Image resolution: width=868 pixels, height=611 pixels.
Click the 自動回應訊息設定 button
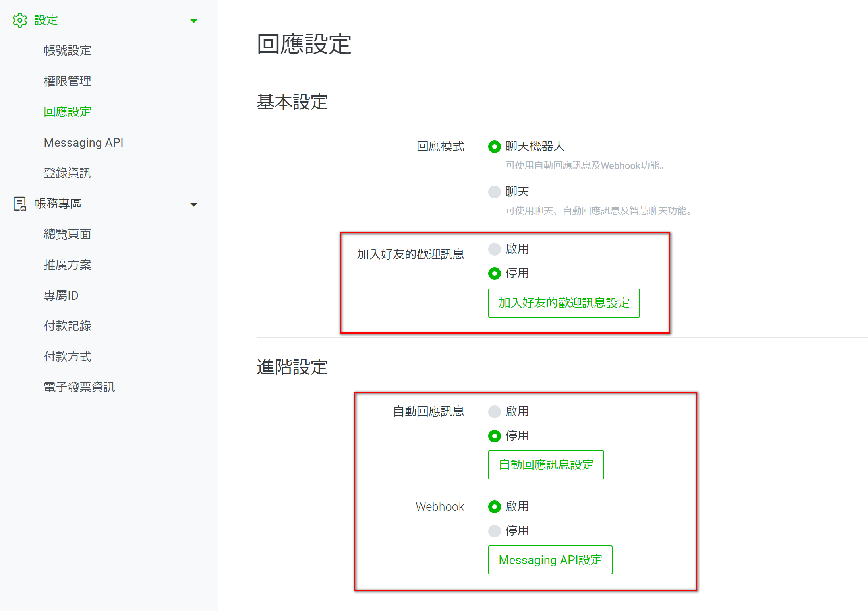546,465
